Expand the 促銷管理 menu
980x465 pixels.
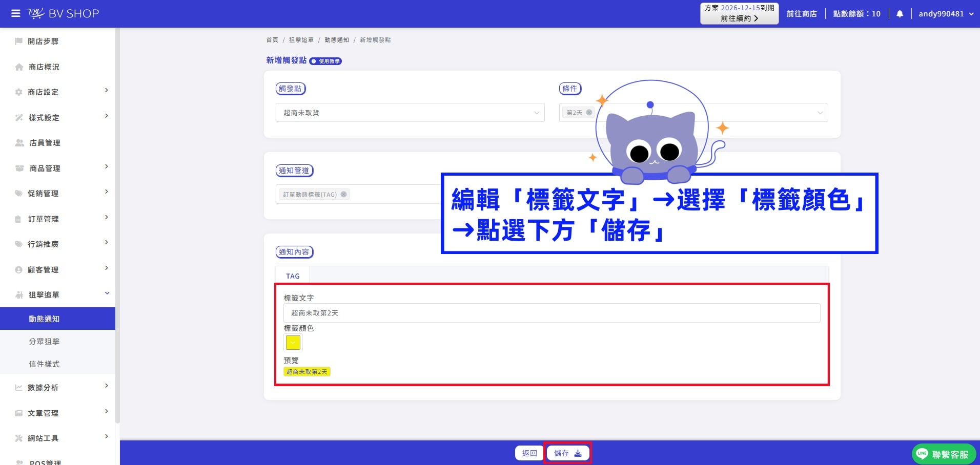tap(107, 192)
